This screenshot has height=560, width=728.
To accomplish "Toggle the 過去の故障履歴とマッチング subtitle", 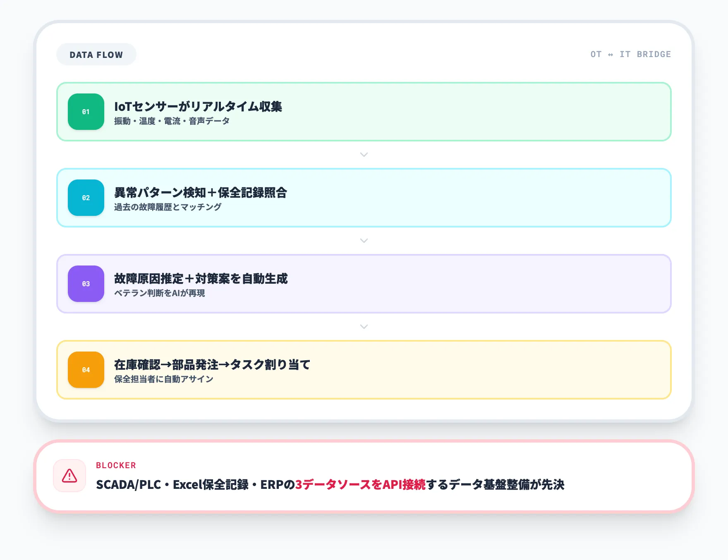I will tap(167, 207).
